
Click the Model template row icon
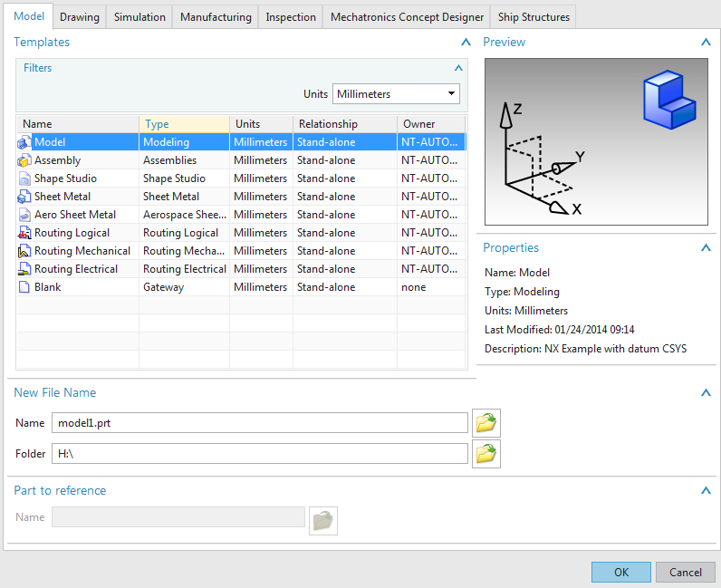pyautogui.click(x=24, y=142)
